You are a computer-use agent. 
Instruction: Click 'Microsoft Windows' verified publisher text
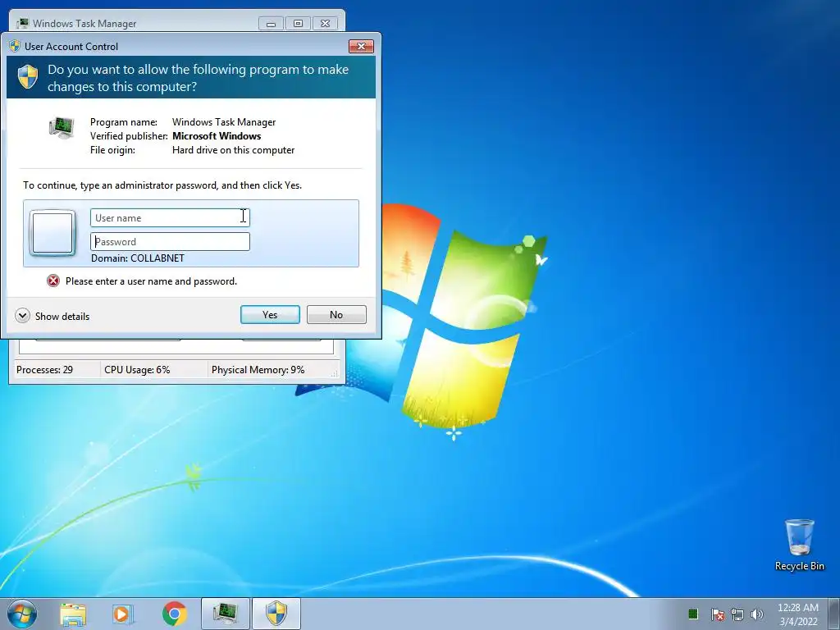click(x=217, y=136)
